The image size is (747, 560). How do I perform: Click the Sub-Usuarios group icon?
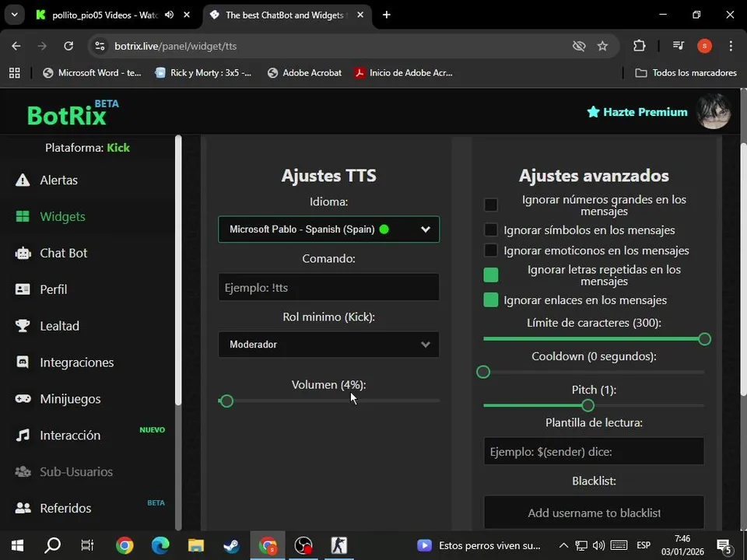(23, 471)
